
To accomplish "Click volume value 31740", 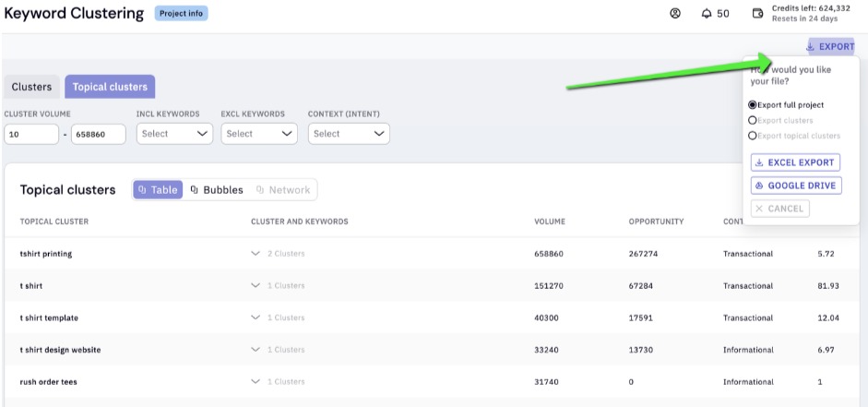I will click(546, 382).
